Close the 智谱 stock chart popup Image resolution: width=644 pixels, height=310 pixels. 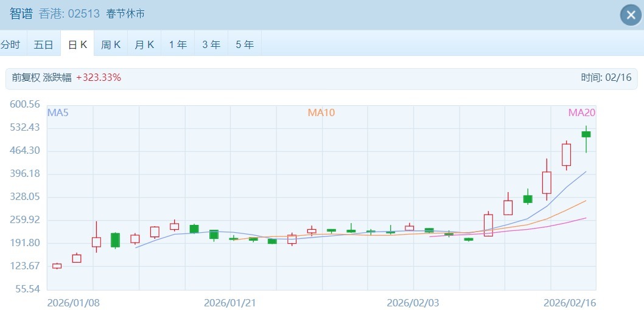click(631, 15)
